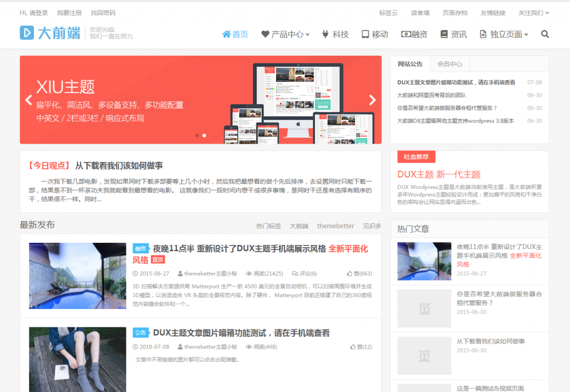The height and width of the screenshot is (392, 570).
Task: Click the eye icon beside 阅读(498)
Action: [249, 347]
